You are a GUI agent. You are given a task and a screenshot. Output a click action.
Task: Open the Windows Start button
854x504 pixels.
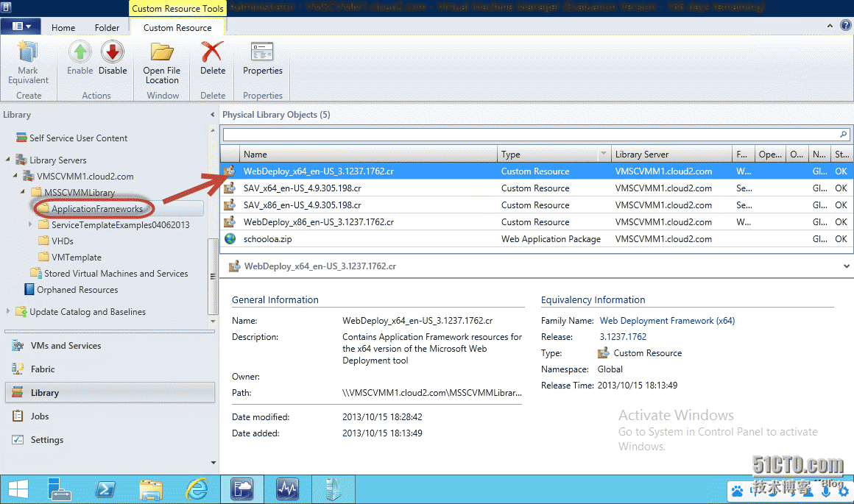pos(18,489)
